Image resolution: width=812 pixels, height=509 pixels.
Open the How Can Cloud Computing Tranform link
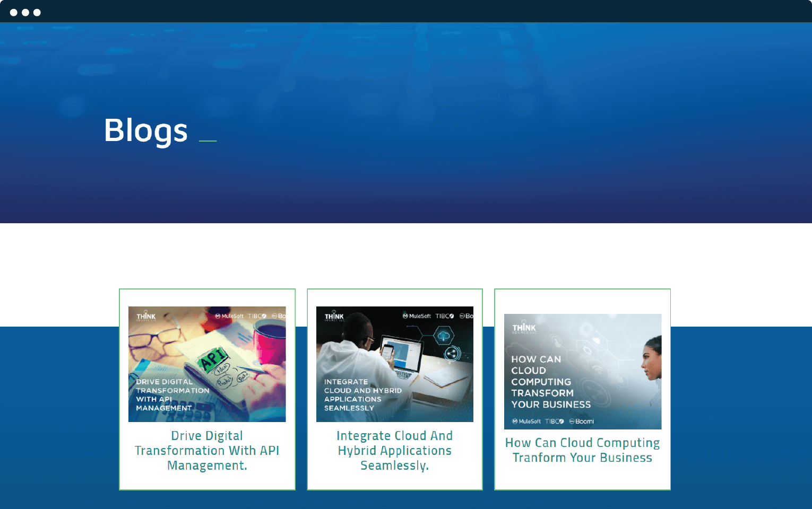click(582, 450)
